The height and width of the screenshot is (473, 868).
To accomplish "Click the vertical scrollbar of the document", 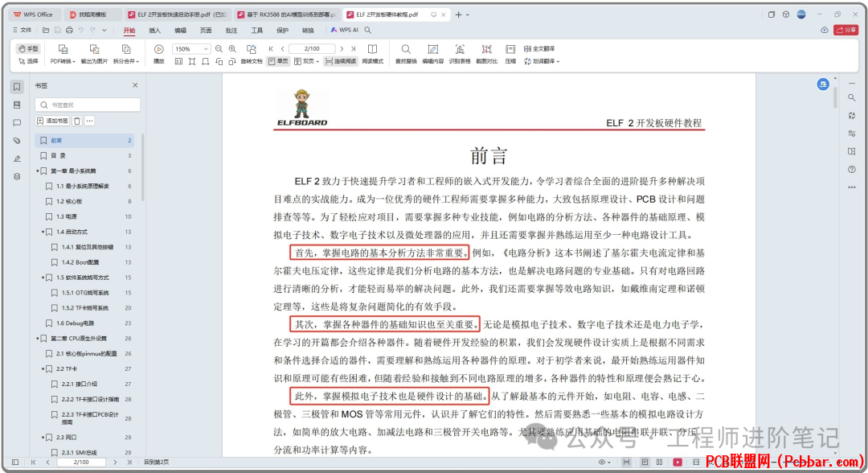I will pyautogui.click(x=835, y=99).
